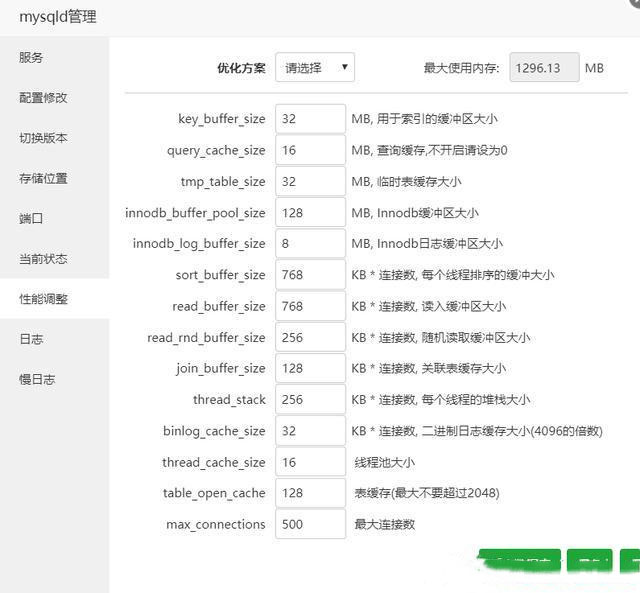This screenshot has width=640, height=593.
Task: Click the 线程池大小 description text
Action: tap(384, 462)
